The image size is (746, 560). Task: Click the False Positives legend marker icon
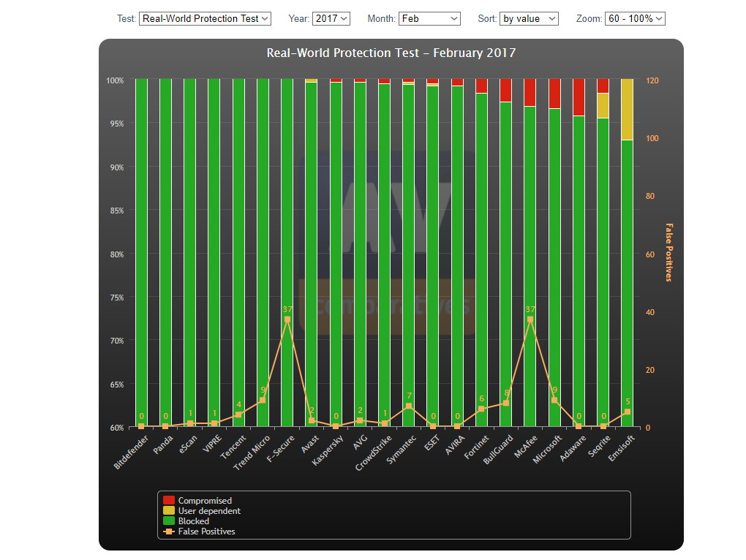click(x=168, y=531)
